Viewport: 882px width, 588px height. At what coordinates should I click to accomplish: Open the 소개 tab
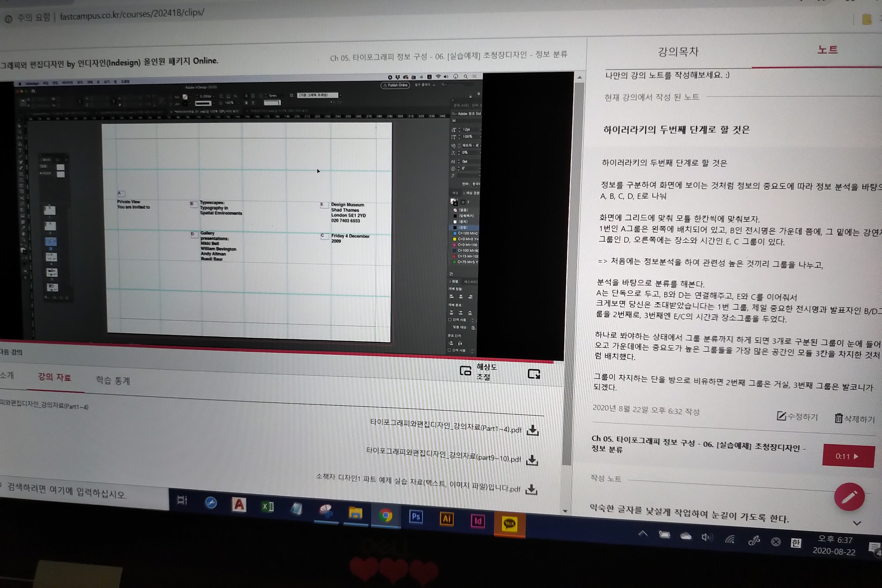pos(7,375)
